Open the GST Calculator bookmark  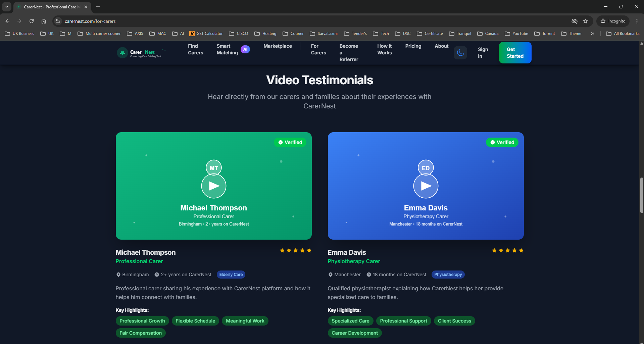click(x=206, y=34)
